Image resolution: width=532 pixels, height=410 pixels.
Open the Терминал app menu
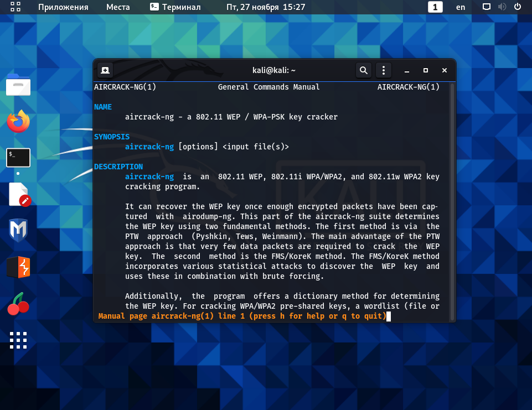click(175, 7)
